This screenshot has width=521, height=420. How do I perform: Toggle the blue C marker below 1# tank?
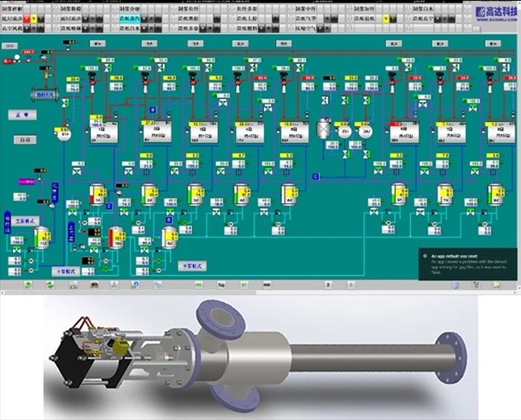tap(109, 206)
